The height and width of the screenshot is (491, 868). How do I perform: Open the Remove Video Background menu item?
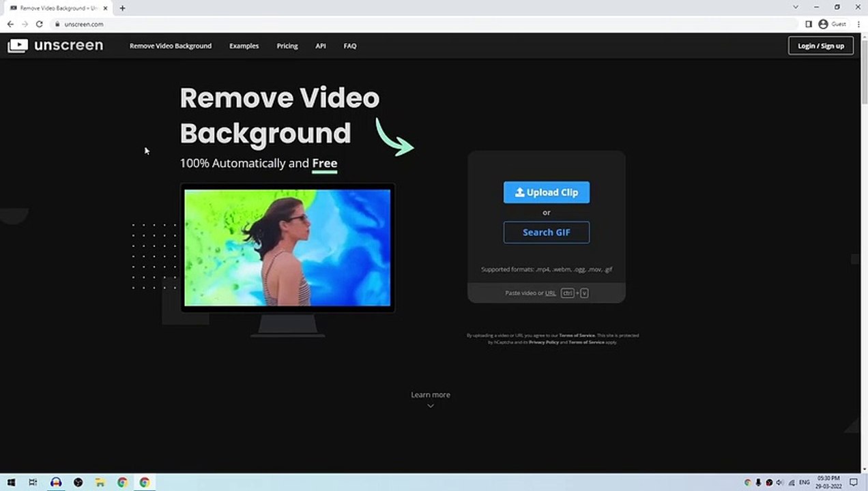[x=171, y=46]
